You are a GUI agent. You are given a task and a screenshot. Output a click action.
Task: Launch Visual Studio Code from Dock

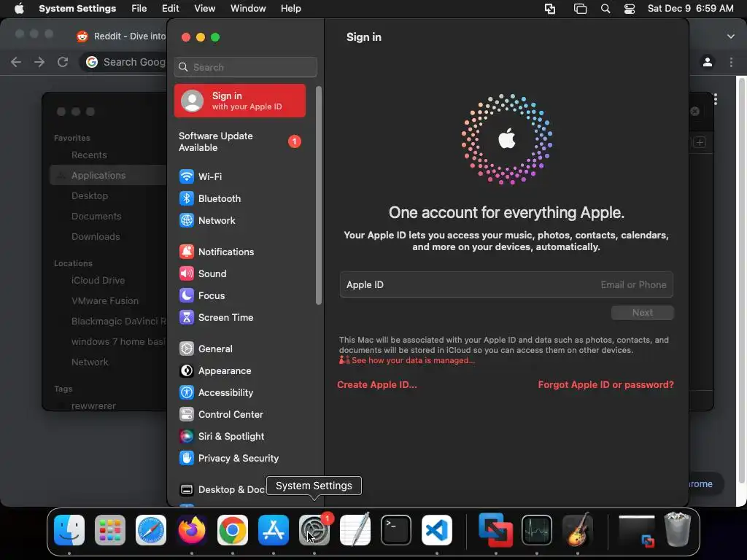(437, 529)
